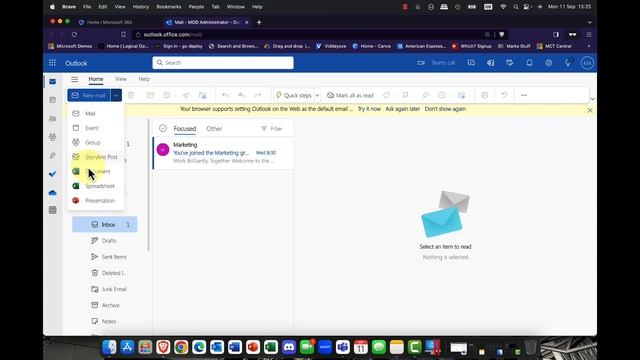Open People from the left rail
The image size is (640, 360).
tap(53, 119)
